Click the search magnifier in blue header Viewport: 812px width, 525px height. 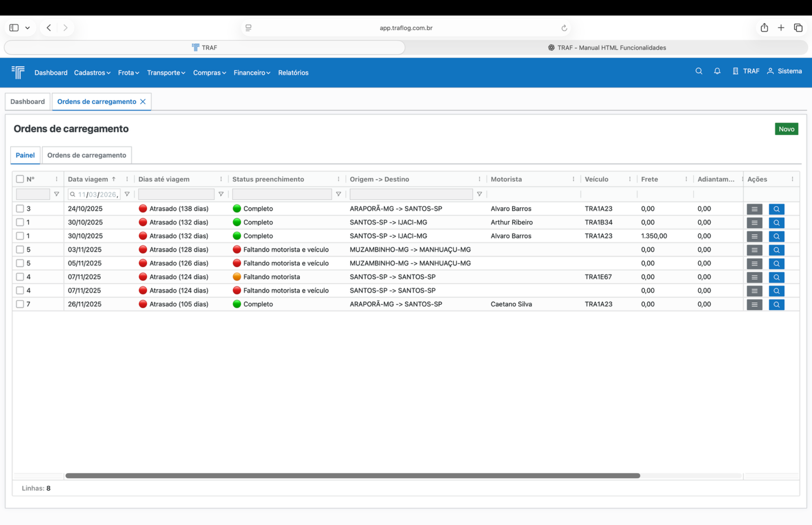point(699,71)
